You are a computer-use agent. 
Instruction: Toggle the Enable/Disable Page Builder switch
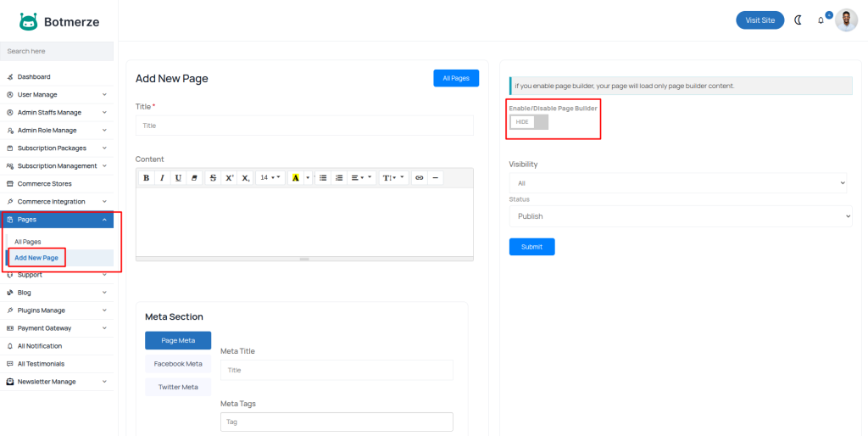pyautogui.click(x=529, y=122)
